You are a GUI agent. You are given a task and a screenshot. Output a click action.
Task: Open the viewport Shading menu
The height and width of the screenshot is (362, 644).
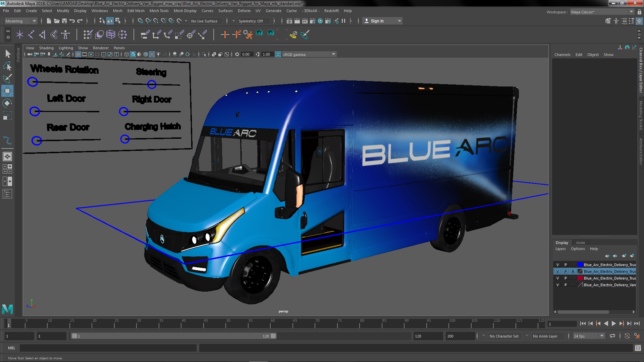pyautogui.click(x=46, y=48)
